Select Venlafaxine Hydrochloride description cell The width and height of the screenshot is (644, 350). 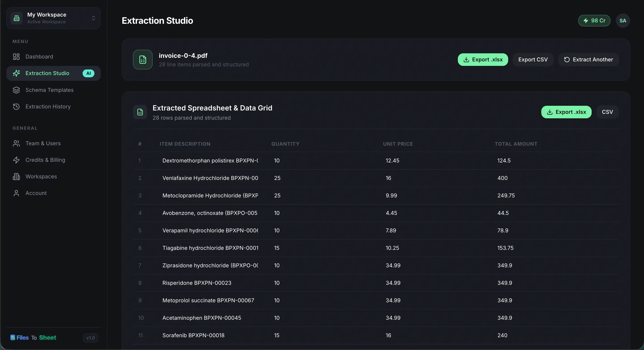[x=210, y=178]
